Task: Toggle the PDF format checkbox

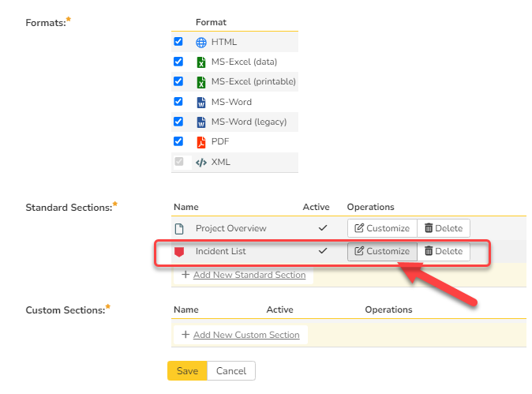Action: point(178,141)
